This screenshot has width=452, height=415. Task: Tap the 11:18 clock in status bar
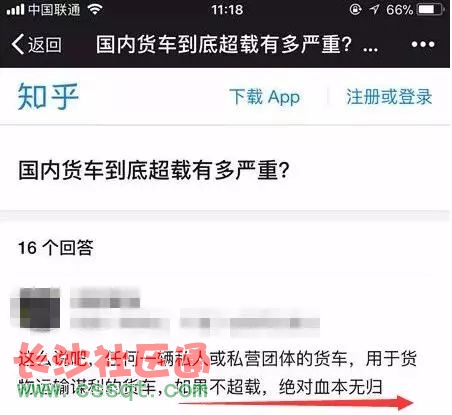[227, 10]
